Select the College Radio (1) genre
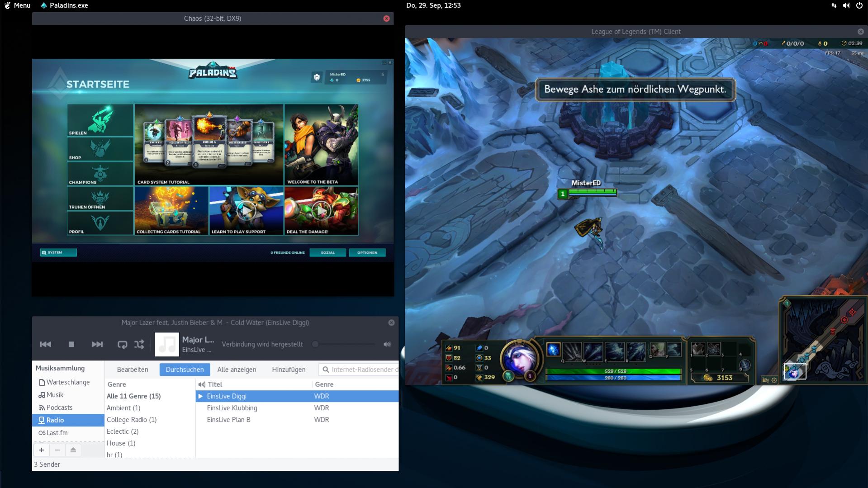 pyautogui.click(x=150, y=420)
